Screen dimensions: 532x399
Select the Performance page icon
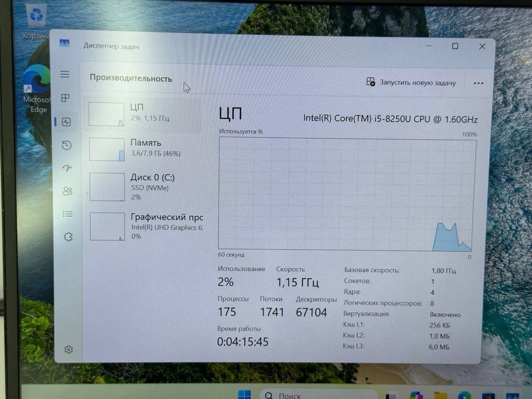point(66,122)
